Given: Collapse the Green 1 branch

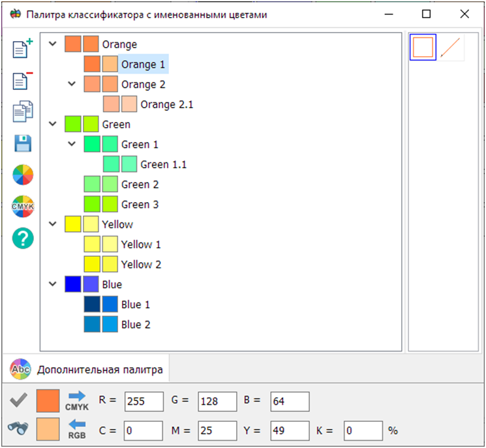Looking at the screenshot, I should click(x=72, y=144).
